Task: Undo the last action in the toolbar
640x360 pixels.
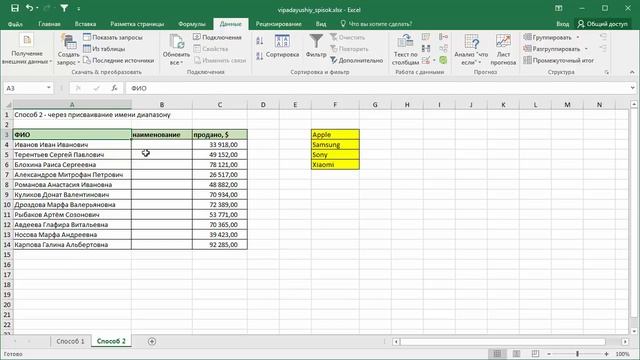Action: [x=29, y=8]
